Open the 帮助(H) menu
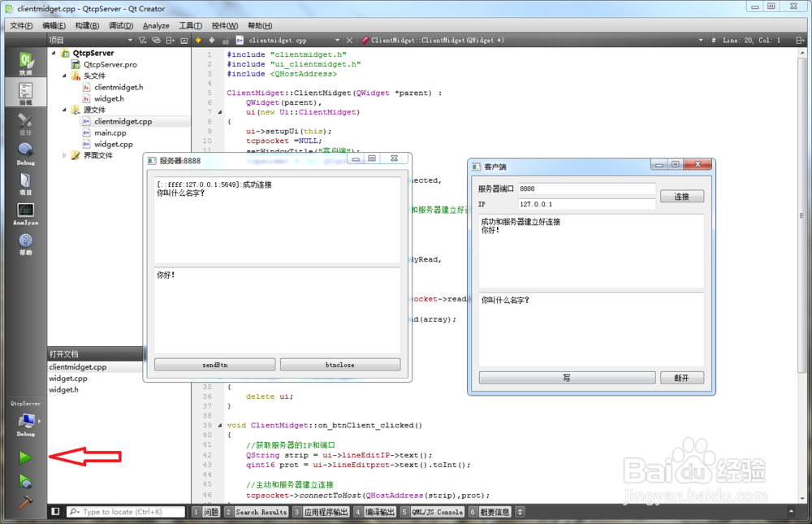Screen dimensions: 812x524 pyautogui.click(x=260, y=25)
